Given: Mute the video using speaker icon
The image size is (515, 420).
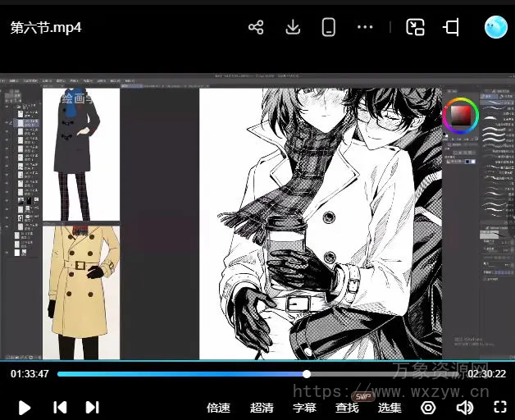Looking at the screenshot, I should tap(465, 408).
